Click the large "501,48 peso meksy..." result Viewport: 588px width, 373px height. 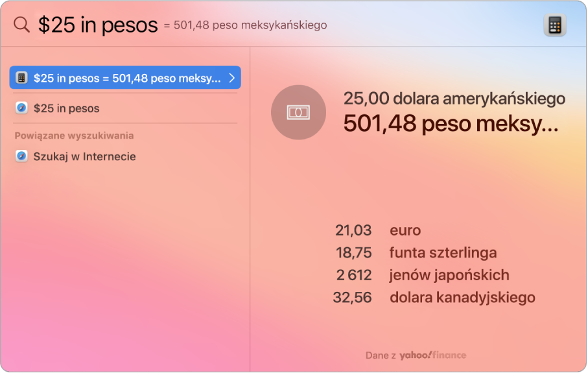tap(451, 123)
